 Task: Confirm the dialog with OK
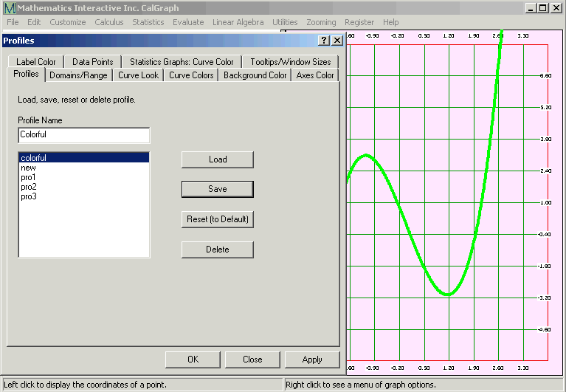click(193, 360)
